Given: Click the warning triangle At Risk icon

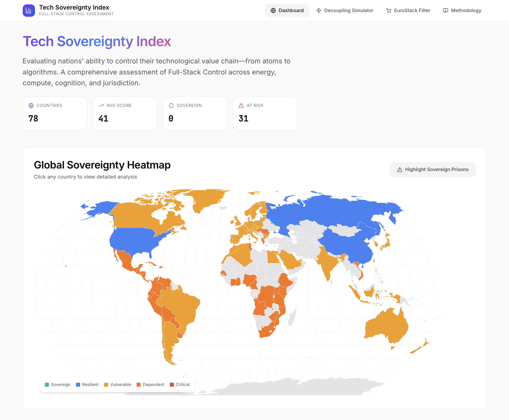Looking at the screenshot, I should (x=241, y=105).
